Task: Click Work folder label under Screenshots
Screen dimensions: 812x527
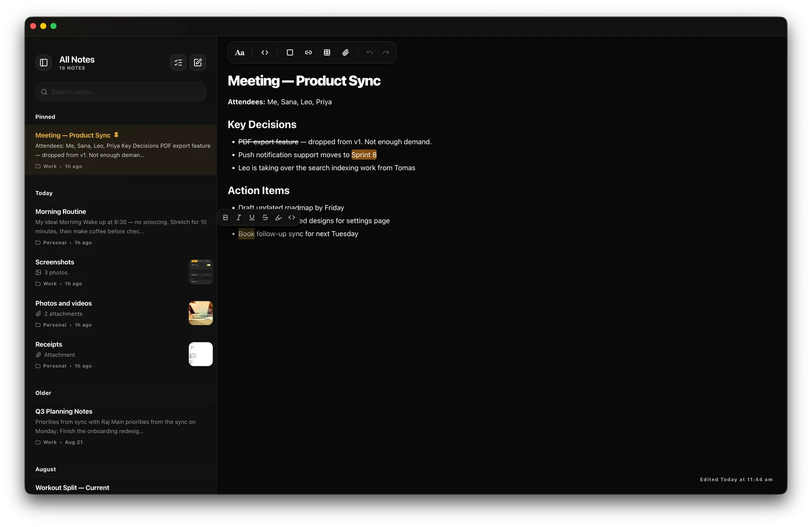Action: click(x=50, y=284)
